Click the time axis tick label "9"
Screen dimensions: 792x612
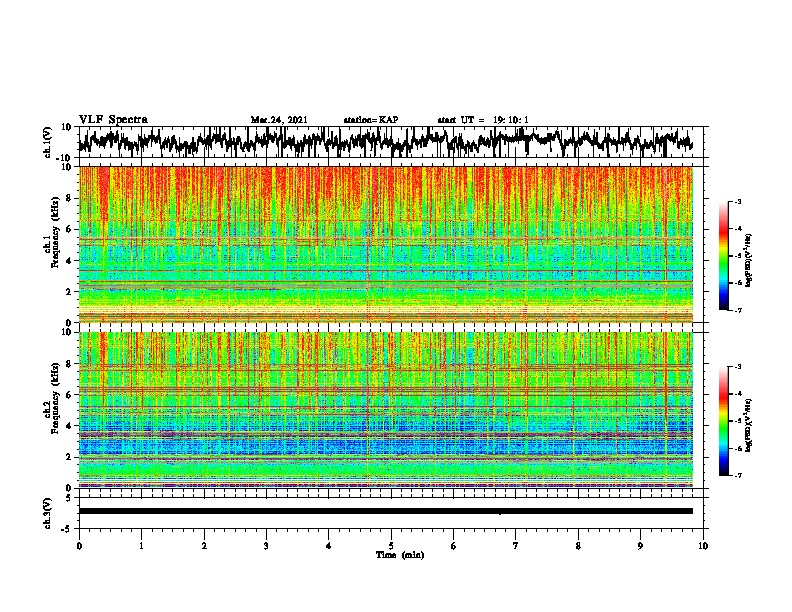(x=640, y=546)
